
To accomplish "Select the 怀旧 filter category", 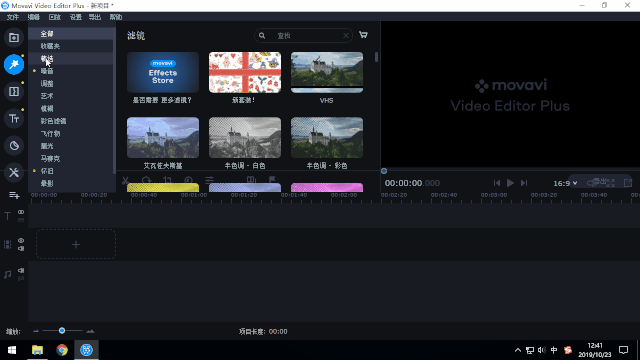I will (x=71, y=171).
